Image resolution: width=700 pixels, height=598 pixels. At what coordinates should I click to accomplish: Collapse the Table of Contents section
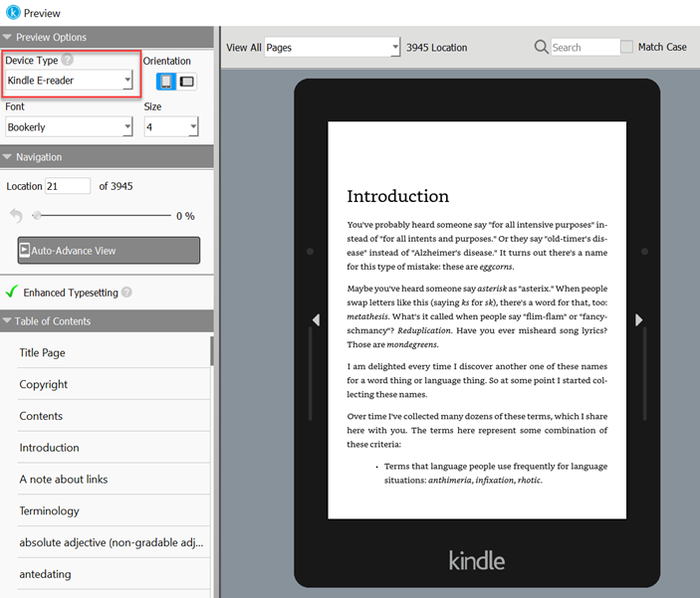click(x=7, y=320)
